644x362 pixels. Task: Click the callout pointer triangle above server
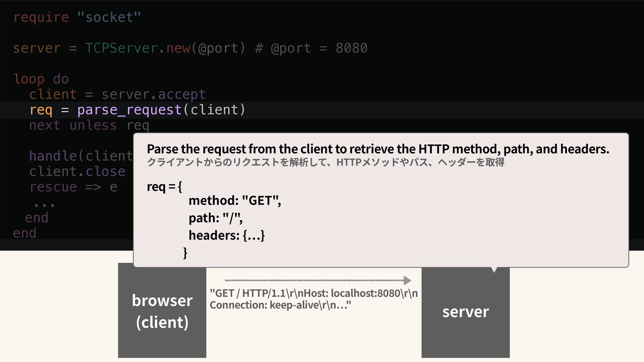click(494, 269)
